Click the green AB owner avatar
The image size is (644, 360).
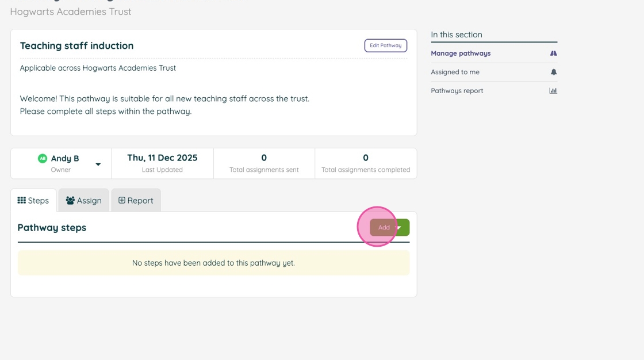(x=43, y=158)
